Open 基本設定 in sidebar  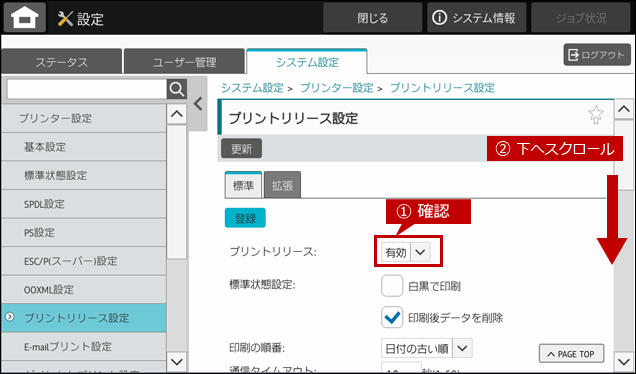coord(84,147)
